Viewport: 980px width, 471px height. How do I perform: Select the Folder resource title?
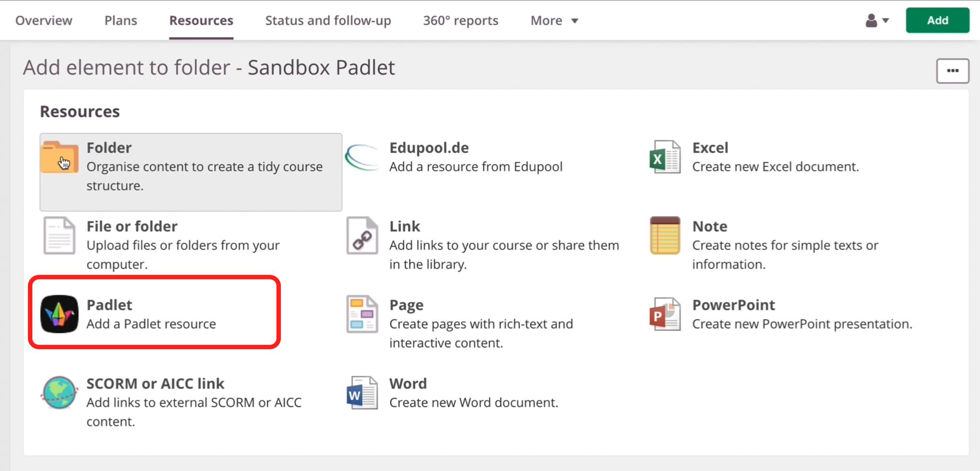pos(109,147)
